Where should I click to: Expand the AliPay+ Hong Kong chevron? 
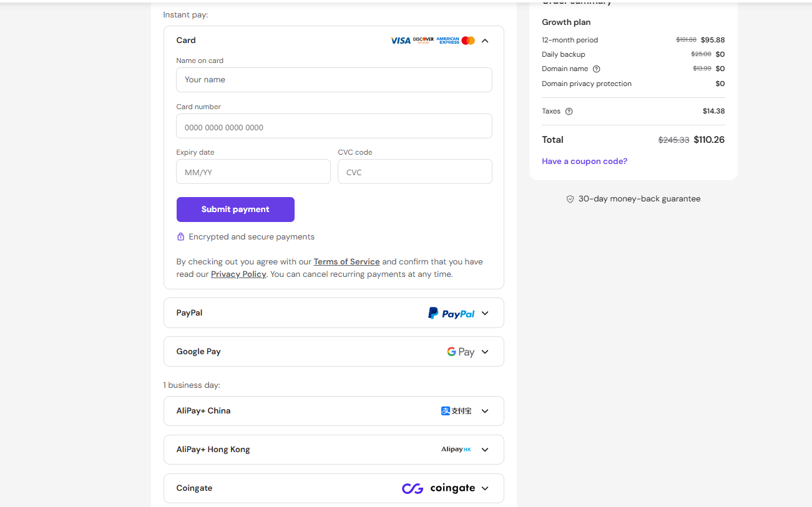485,450
